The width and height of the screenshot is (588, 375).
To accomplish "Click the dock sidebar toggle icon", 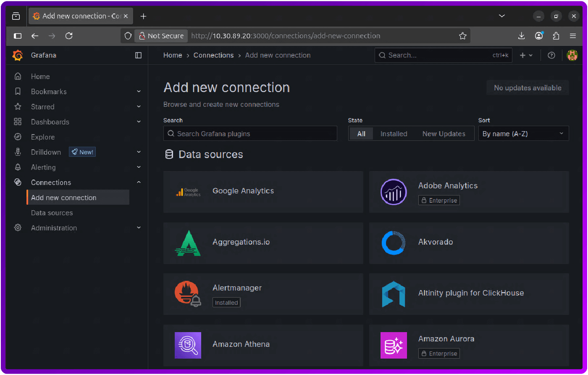I will [x=139, y=55].
